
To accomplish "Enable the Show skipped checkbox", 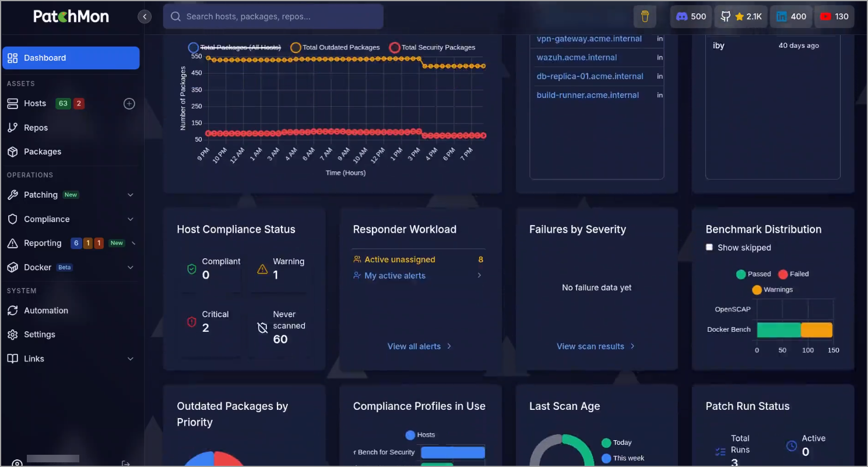I will [x=709, y=247].
